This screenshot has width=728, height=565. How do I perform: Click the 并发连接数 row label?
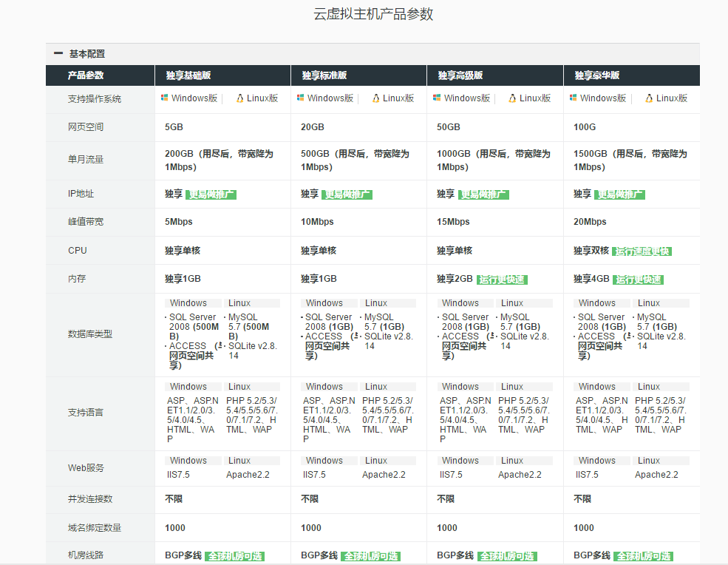(90, 499)
